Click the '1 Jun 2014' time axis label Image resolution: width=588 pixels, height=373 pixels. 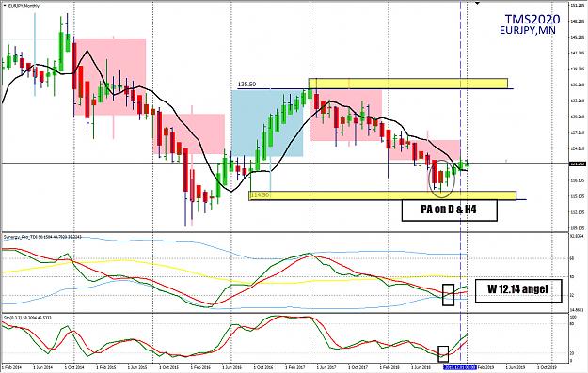[42, 367]
